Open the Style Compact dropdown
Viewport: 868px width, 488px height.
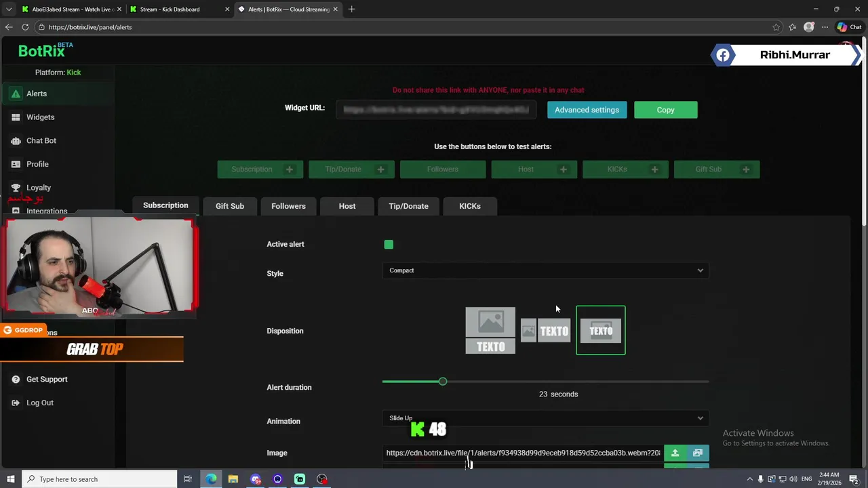546,270
